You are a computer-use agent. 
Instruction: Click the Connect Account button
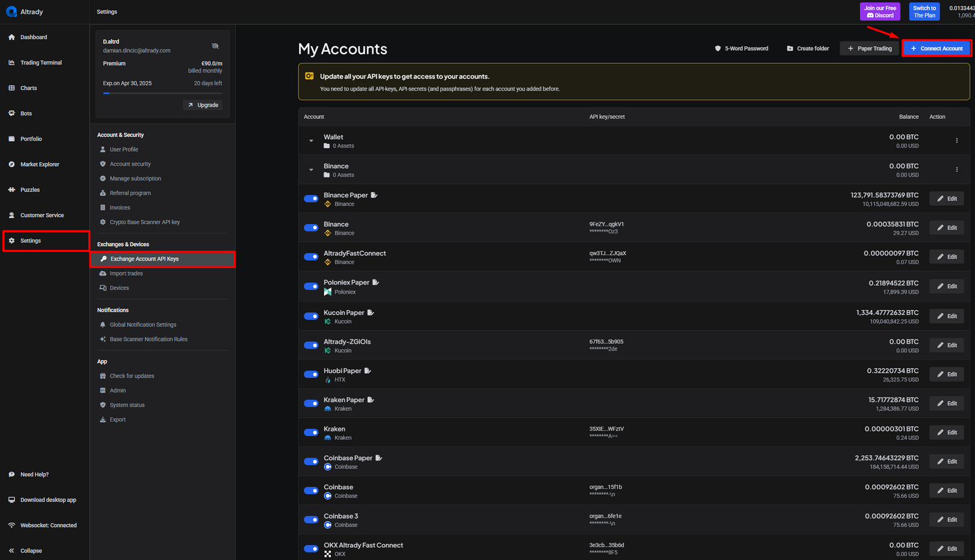pyautogui.click(x=937, y=49)
